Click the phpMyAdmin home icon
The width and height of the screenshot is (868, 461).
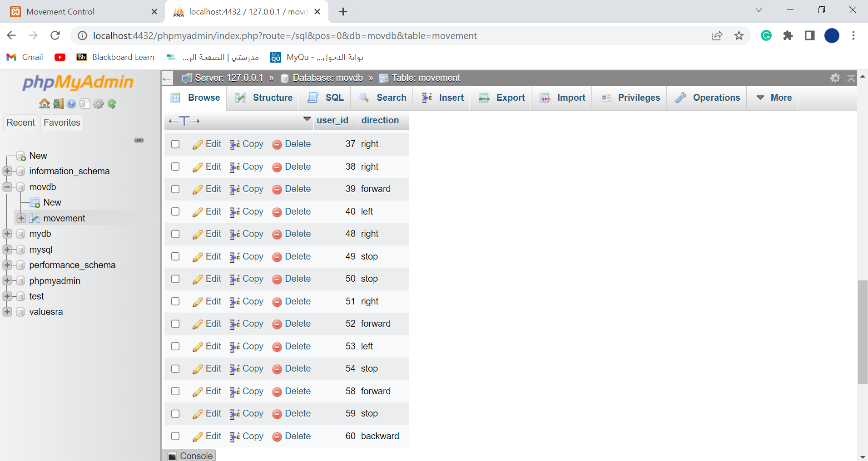click(44, 103)
